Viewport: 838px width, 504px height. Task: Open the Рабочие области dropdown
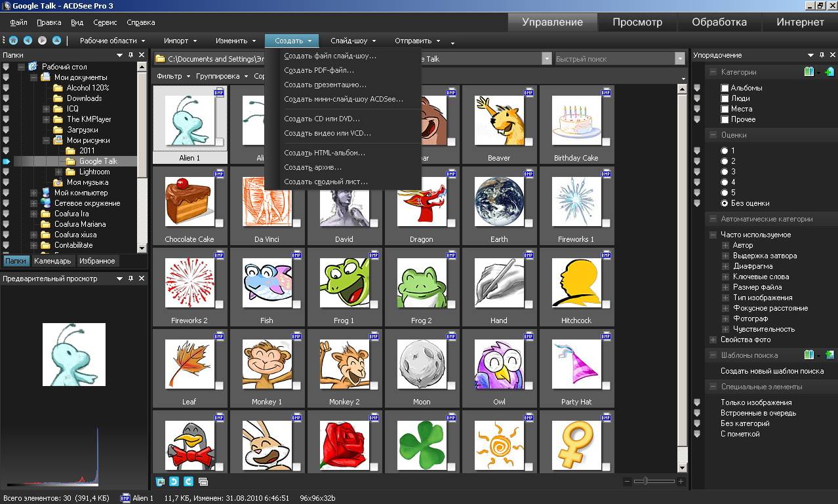(112, 41)
